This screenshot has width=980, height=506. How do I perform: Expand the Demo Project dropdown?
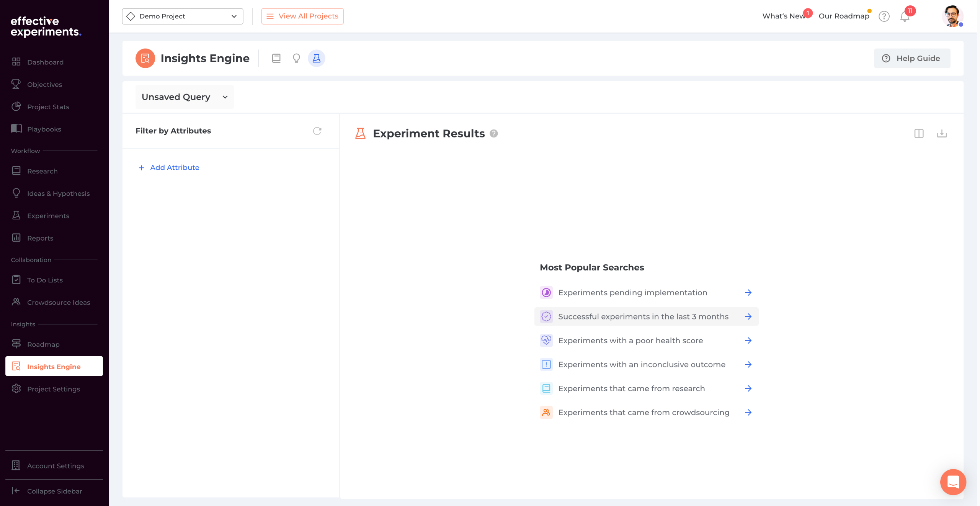click(183, 16)
